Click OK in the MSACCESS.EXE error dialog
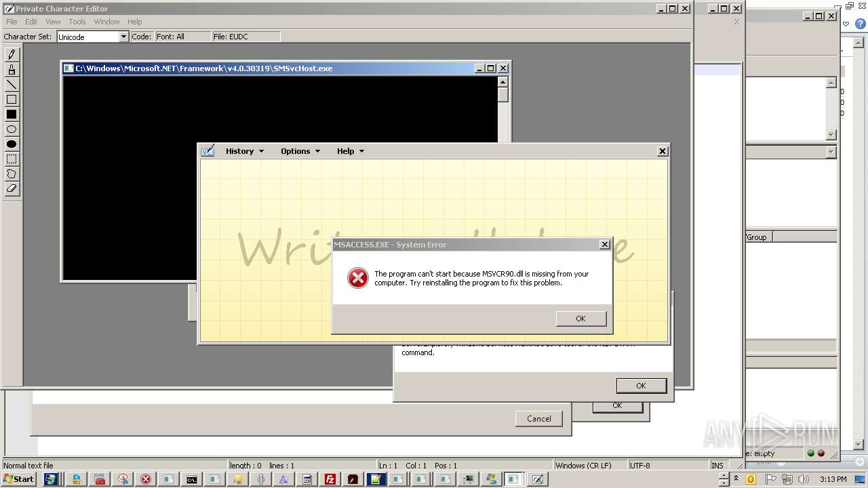 point(580,319)
